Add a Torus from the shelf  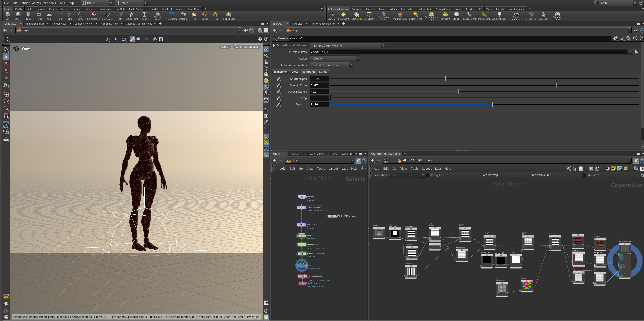coord(39,16)
